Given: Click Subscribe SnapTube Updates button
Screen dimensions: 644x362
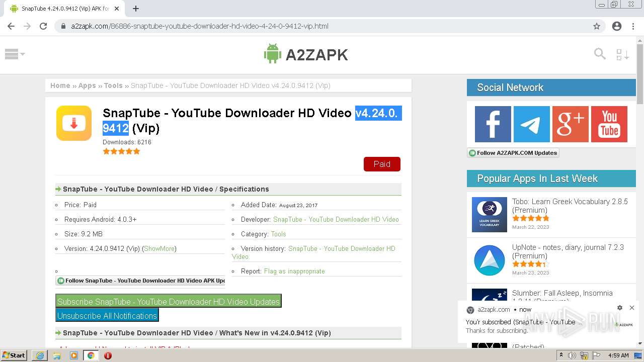Looking at the screenshot, I should (169, 301).
